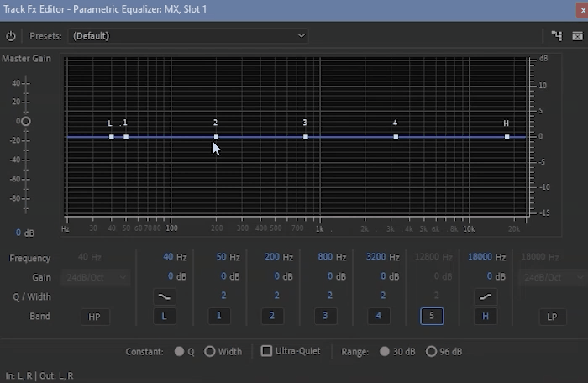This screenshot has height=383, width=588.
Task: Click the delete preset icon at top right
Action: coord(578,36)
